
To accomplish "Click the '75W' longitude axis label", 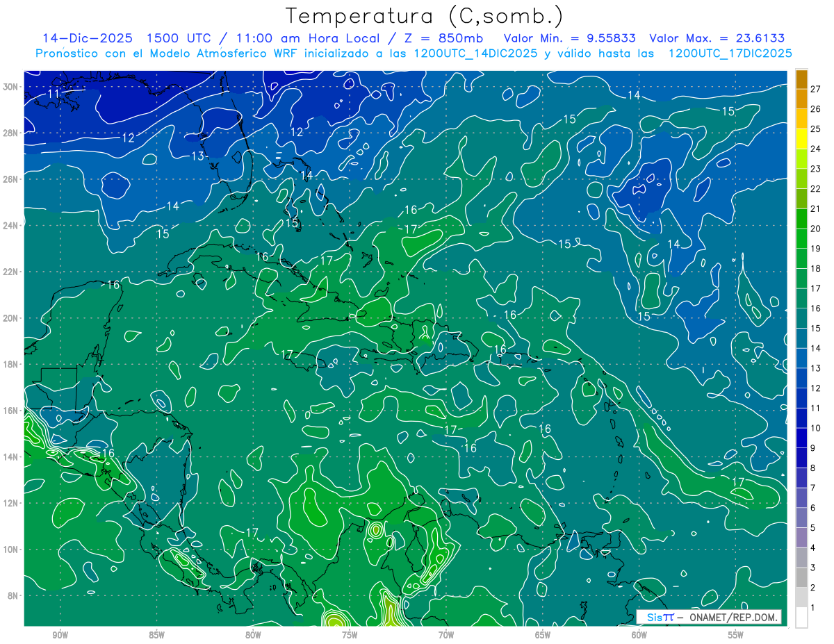I will click(x=350, y=635).
